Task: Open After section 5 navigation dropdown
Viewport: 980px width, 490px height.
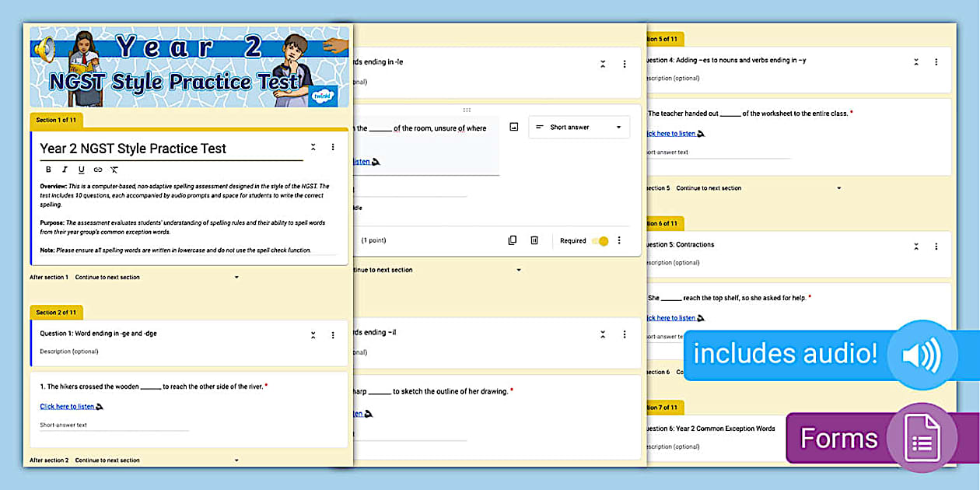Action: 838,188
